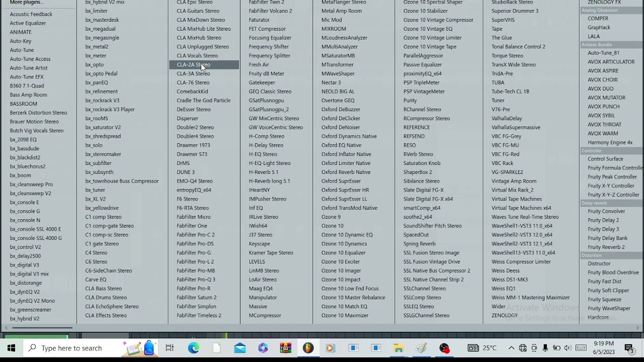Choose Slate Digital FG-X

[x=423, y=190]
